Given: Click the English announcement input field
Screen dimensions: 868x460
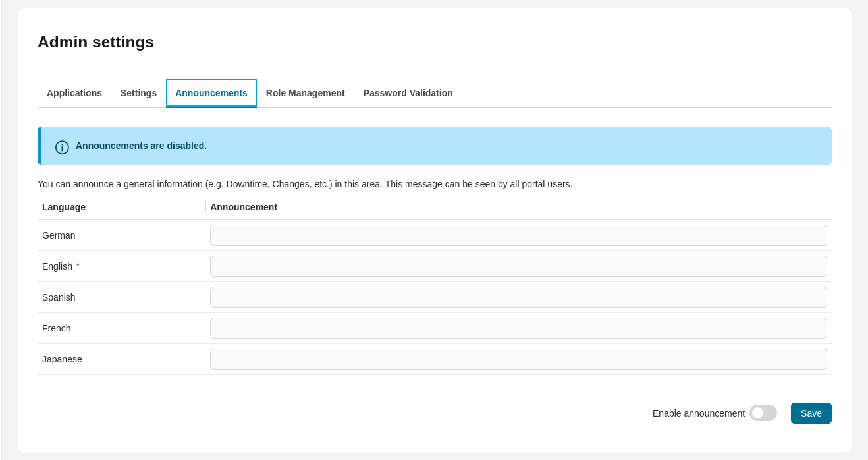Looking at the screenshot, I should (518, 266).
